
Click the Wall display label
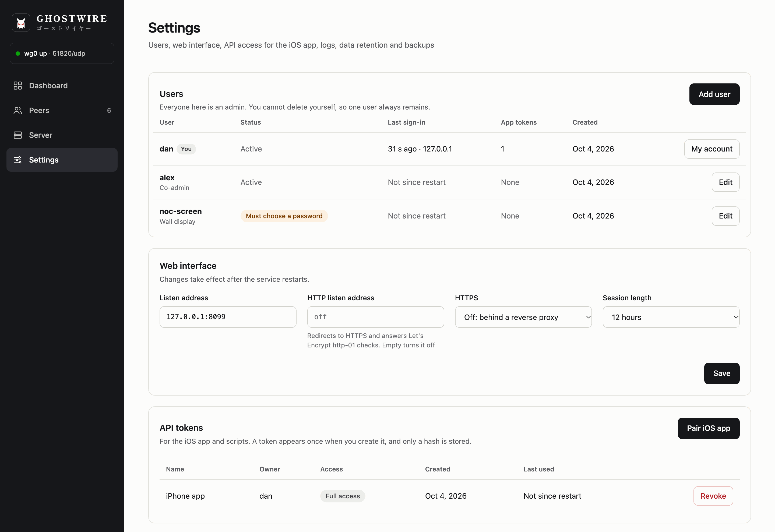pyautogui.click(x=177, y=222)
